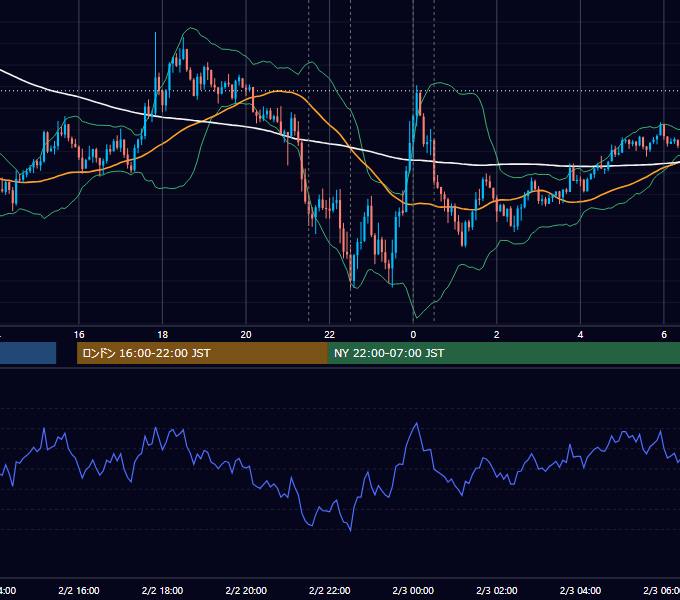Click the oscillator peak near 2/3 00:00
The width and height of the screenshot is (680, 600).
point(417,424)
